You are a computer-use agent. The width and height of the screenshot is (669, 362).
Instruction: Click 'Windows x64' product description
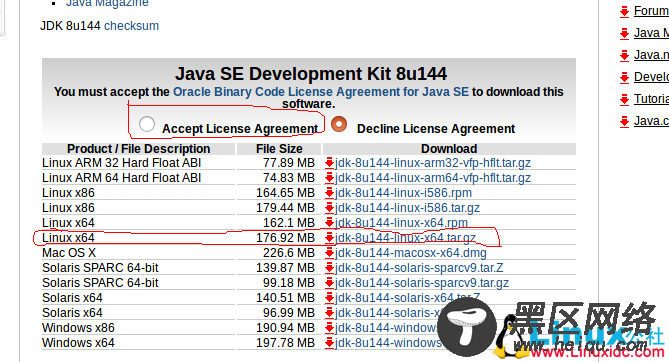(x=79, y=343)
